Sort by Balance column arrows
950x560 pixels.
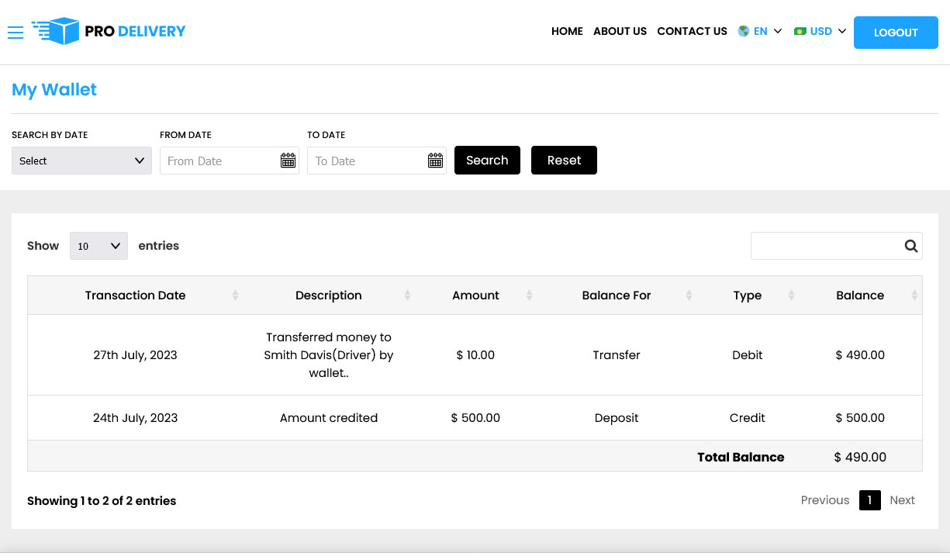click(x=914, y=296)
